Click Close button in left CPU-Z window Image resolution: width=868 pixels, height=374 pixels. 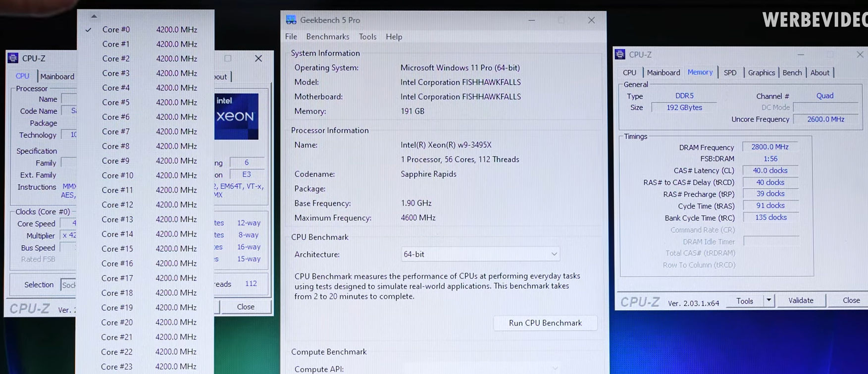246,307
